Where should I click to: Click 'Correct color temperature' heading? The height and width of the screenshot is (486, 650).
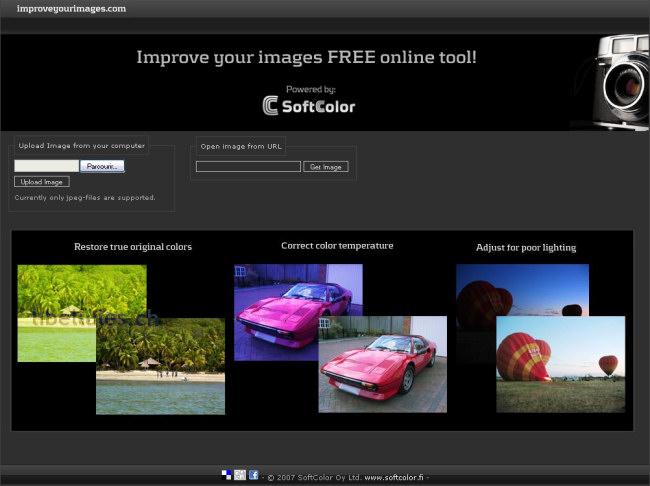point(337,245)
